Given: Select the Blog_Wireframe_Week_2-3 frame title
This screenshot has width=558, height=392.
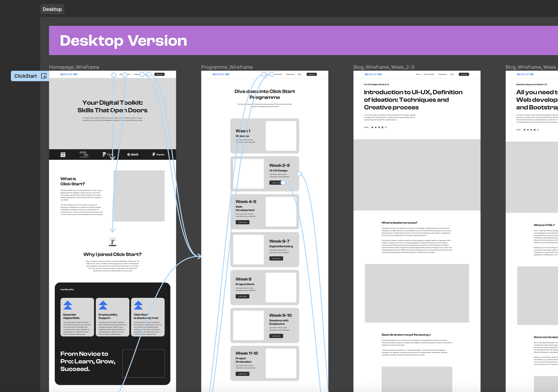Looking at the screenshot, I should (384, 67).
